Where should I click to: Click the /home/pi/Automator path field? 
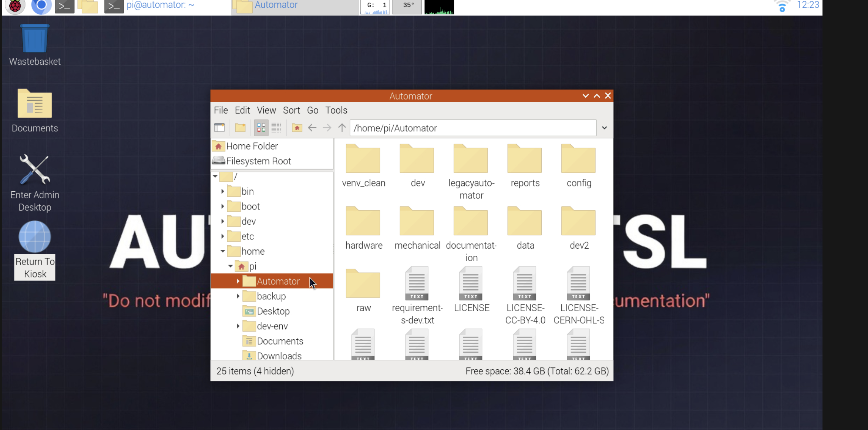473,128
